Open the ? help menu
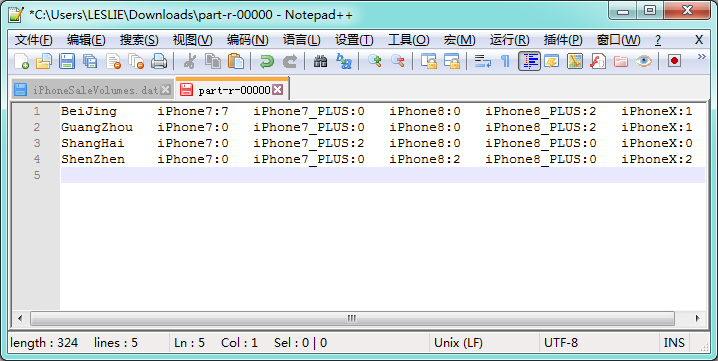718x361 pixels. pyautogui.click(x=658, y=40)
